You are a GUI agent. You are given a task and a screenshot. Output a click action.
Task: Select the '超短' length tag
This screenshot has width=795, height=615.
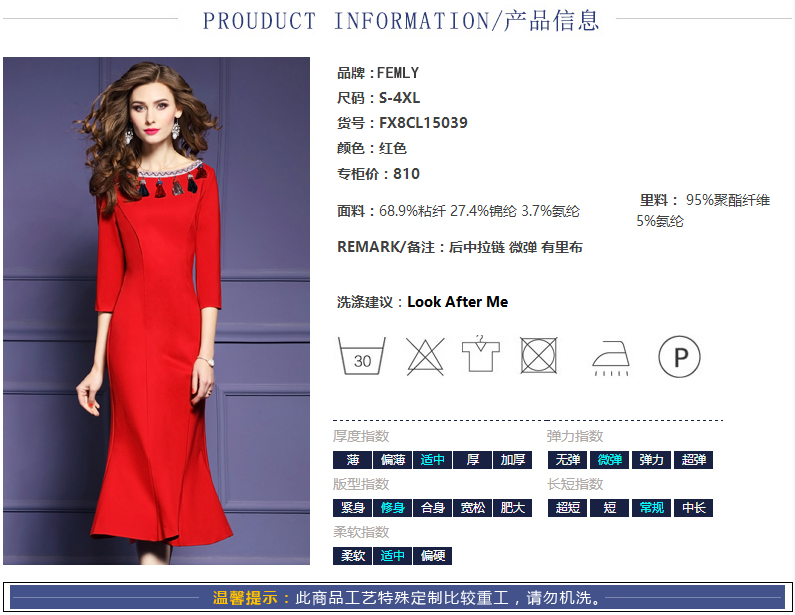(x=567, y=508)
